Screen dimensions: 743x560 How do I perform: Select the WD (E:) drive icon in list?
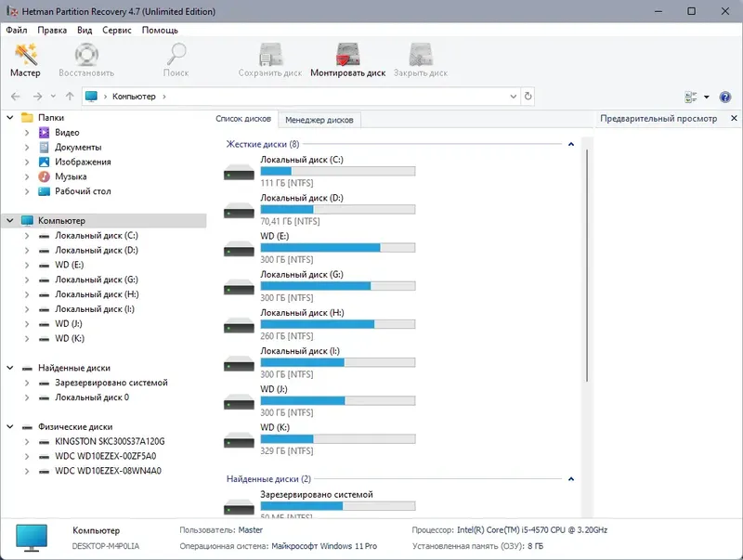click(239, 248)
